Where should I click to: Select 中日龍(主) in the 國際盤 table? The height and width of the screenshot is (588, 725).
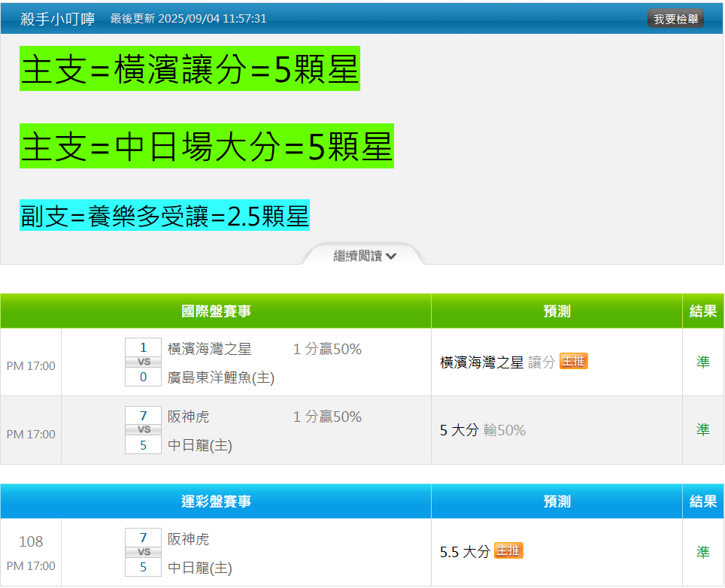coord(200,445)
